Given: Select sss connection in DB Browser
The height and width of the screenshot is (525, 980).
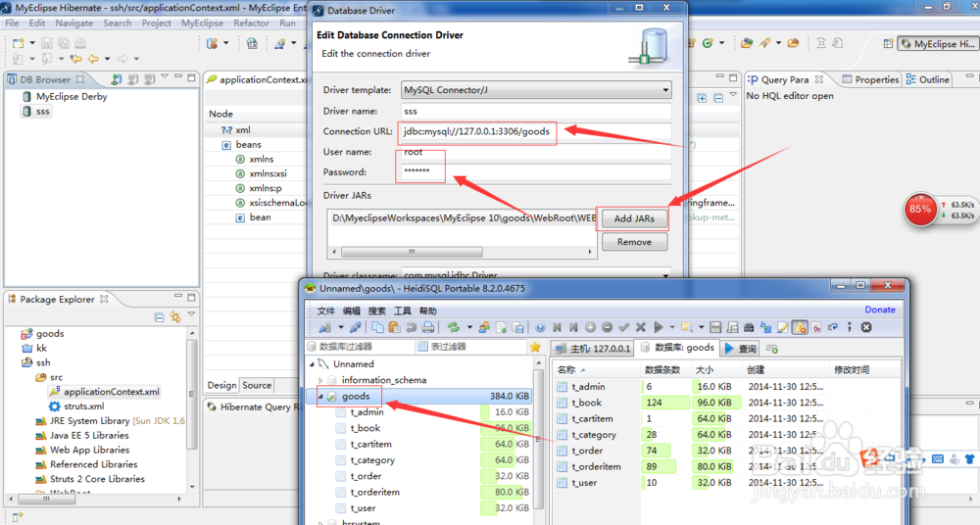Looking at the screenshot, I should coord(36,112).
